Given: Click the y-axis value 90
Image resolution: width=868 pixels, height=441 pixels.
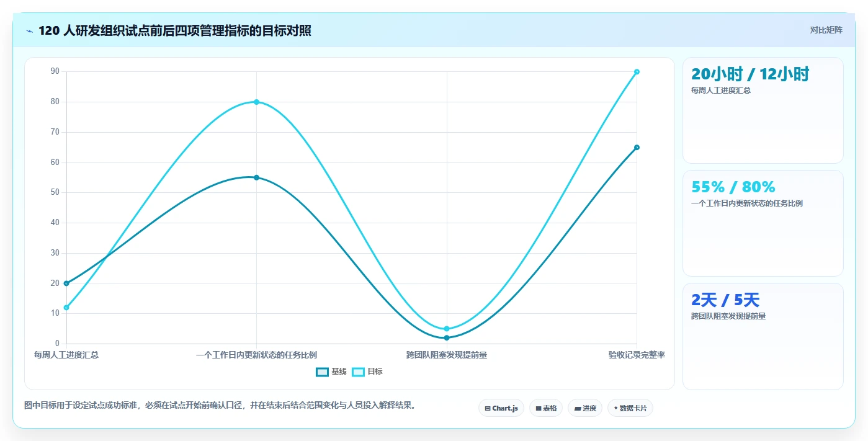Looking at the screenshot, I should (55, 71).
